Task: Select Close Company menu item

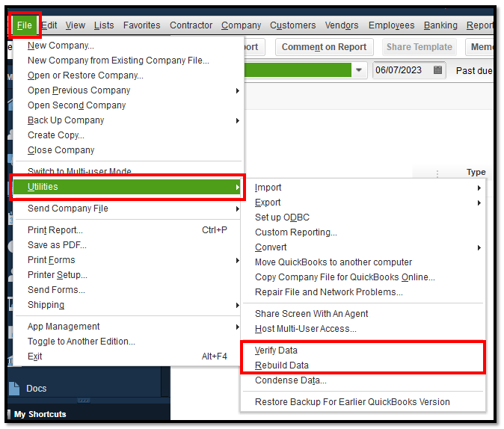Action: pyautogui.click(x=129, y=150)
